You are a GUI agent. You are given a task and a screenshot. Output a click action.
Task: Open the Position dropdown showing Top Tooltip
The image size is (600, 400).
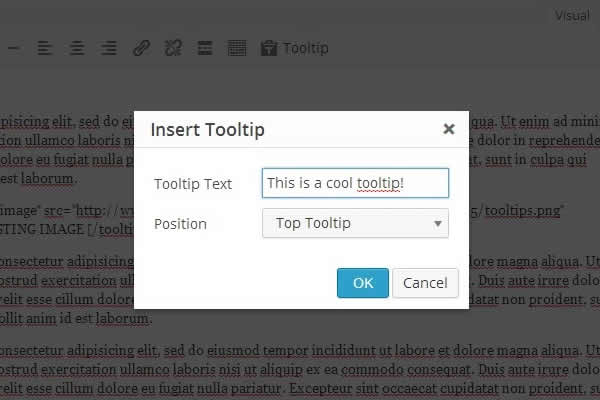pos(345,223)
